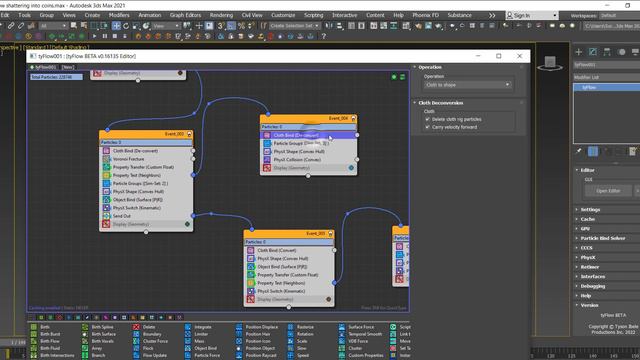Click Display color dot in Event_005
Viewport: 640px width, 360px height.
pyautogui.click(x=329, y=299)
